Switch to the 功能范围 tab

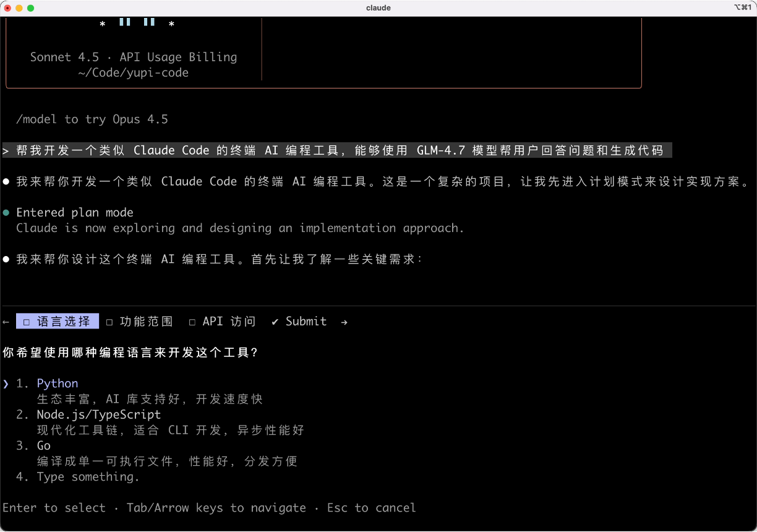(140, 321)
